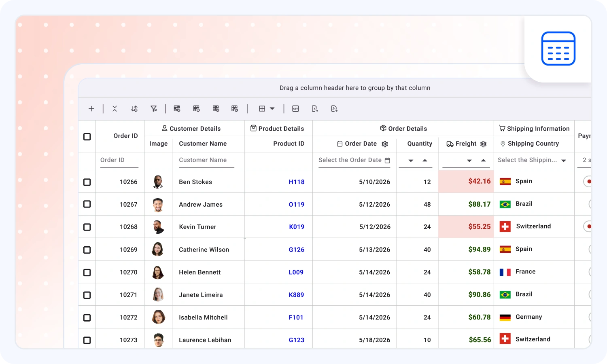Image resolution: width=607 pixels, height=364 pixels.
Task: Expand the grid lines dropdown arrow
Action: pyautogui.click(x=272, y=109)
